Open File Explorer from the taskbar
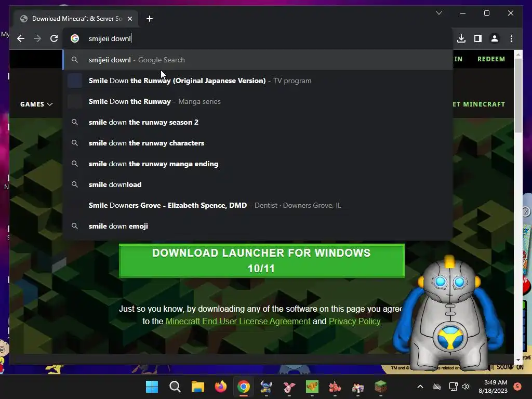Screen dimensions: 532x399 pyautogui.click(x=197, y=387)
